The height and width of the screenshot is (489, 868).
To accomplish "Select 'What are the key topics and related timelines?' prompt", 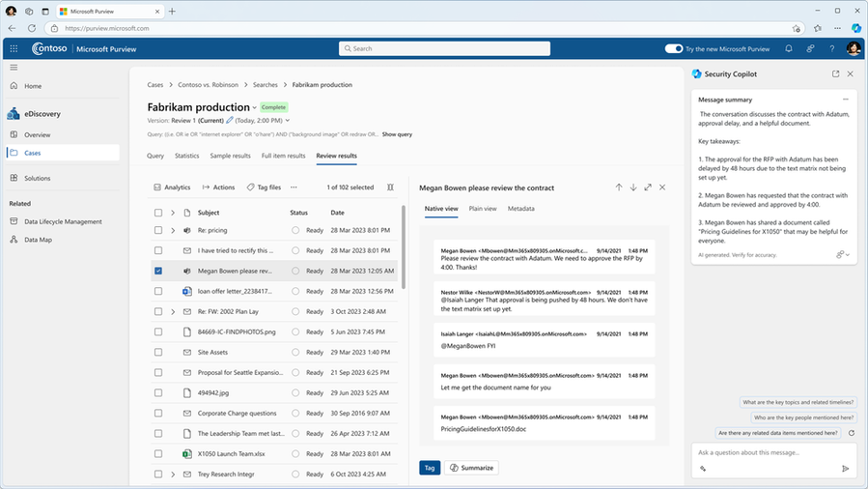I will click(x=798, y=402).
